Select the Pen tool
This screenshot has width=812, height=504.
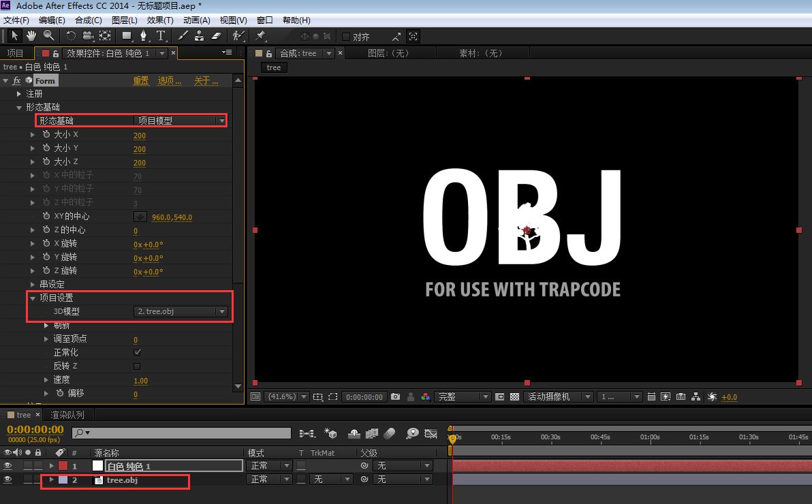click(144, 35)
